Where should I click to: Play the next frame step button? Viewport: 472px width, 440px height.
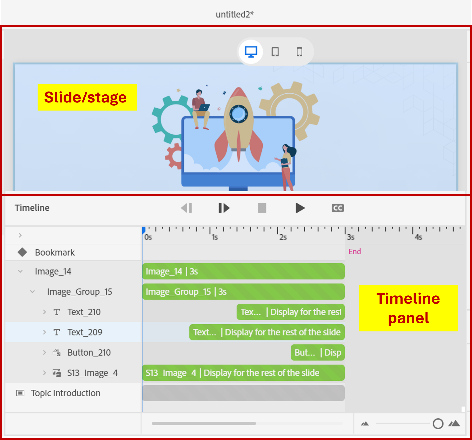coord(224,208)
